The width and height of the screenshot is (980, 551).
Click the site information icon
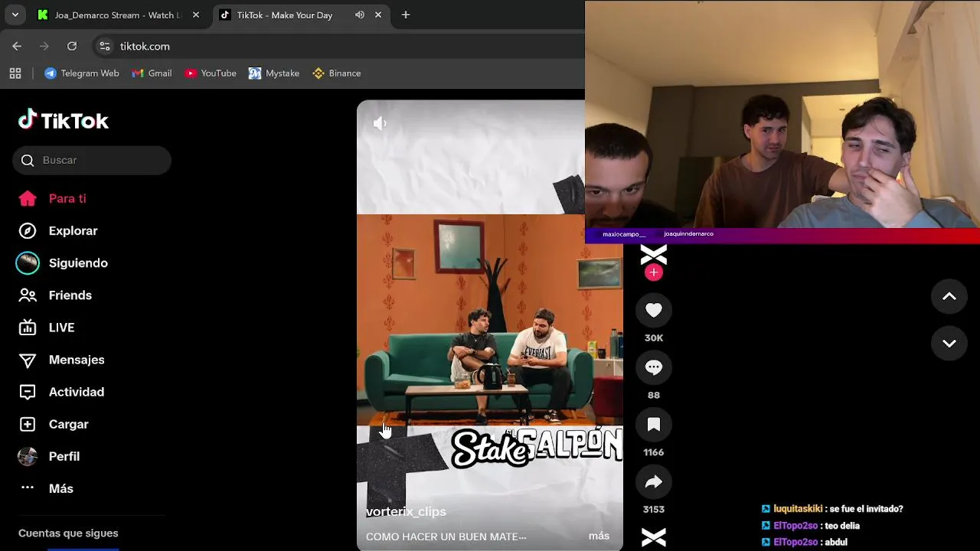106,47
